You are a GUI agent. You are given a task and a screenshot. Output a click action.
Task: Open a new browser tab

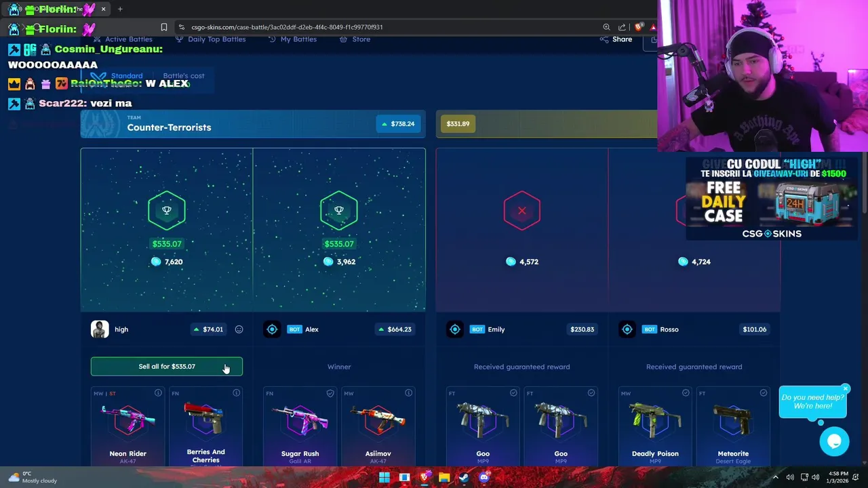click(x=120, y=9)
